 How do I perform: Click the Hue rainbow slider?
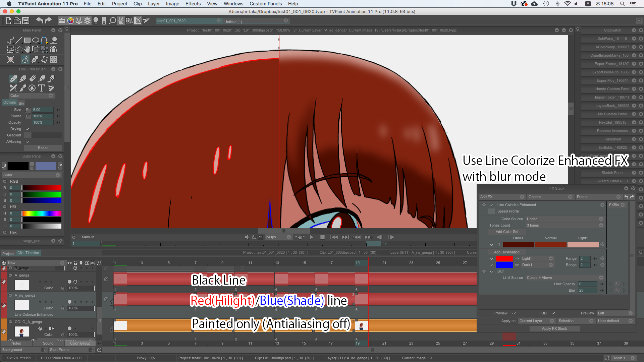[42, 213]
